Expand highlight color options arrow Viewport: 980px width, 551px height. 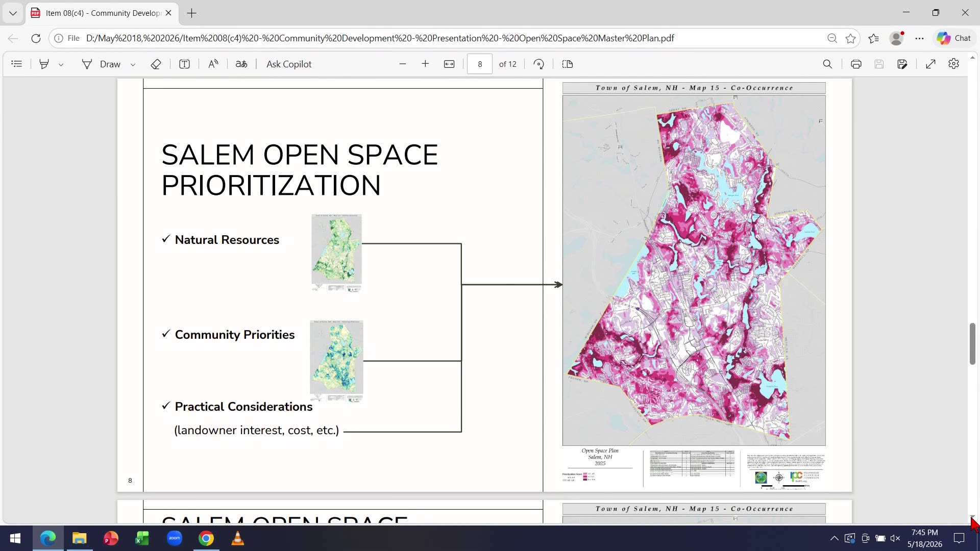pos(61,65)
